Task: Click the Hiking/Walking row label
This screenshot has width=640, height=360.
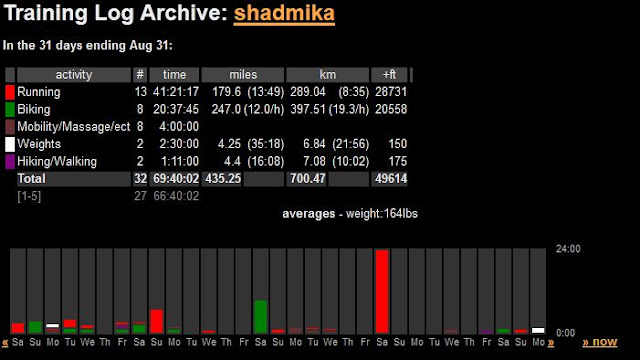Action: coord(57,161)
